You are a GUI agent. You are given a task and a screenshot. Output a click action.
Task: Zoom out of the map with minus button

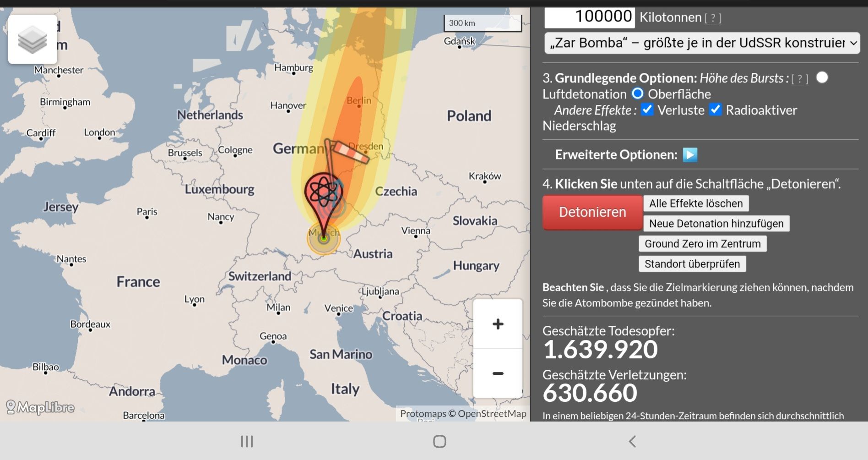[498, 373]
